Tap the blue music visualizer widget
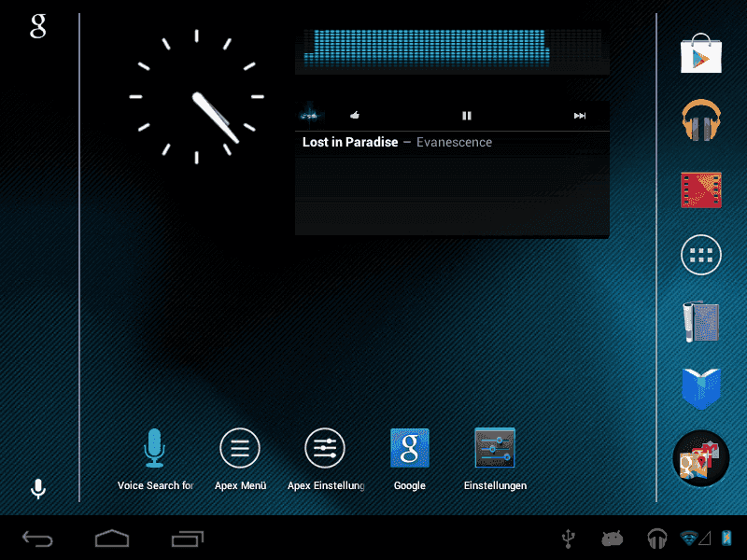 (x=452, y=48)
